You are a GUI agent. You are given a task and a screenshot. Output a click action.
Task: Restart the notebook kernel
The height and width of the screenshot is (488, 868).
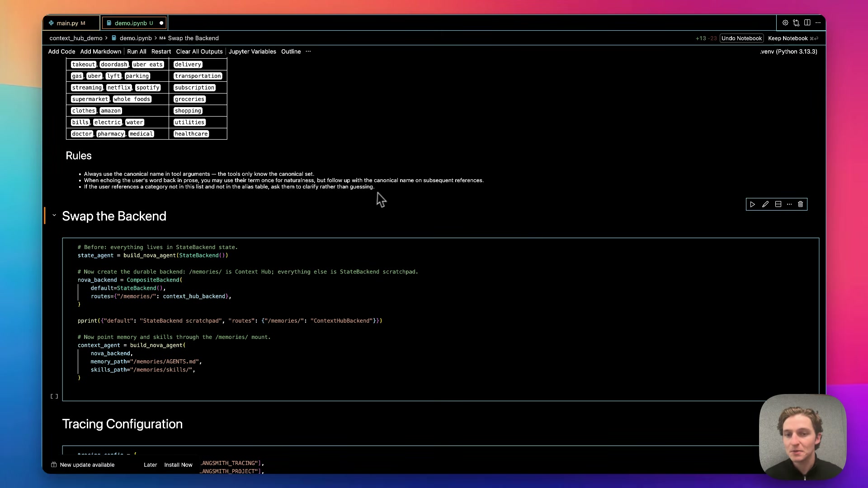(161, 52)
